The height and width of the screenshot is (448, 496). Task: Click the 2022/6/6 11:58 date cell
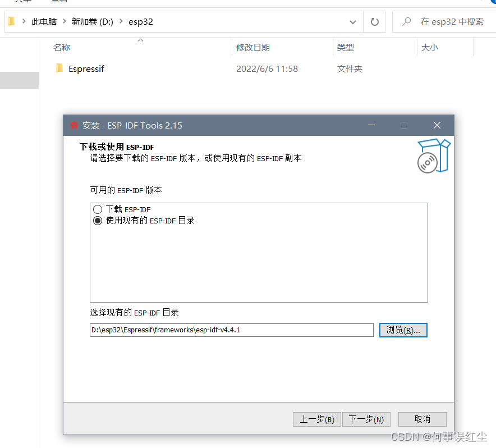267,68
